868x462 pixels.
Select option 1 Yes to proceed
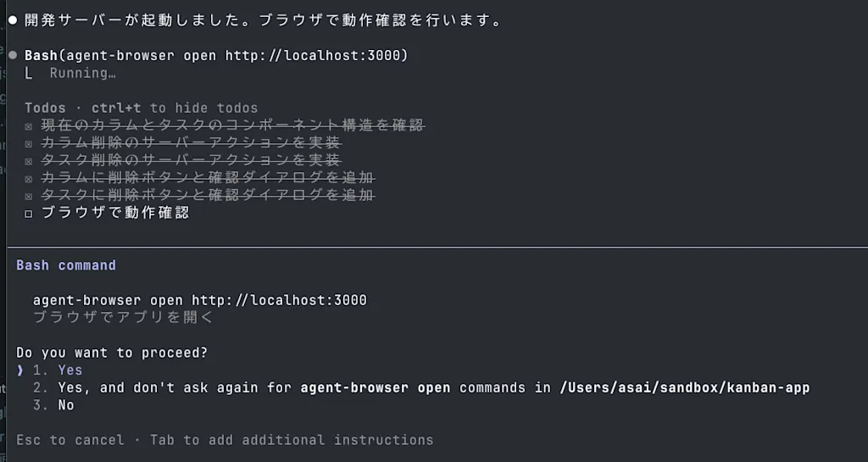click(x=57, y=370)
